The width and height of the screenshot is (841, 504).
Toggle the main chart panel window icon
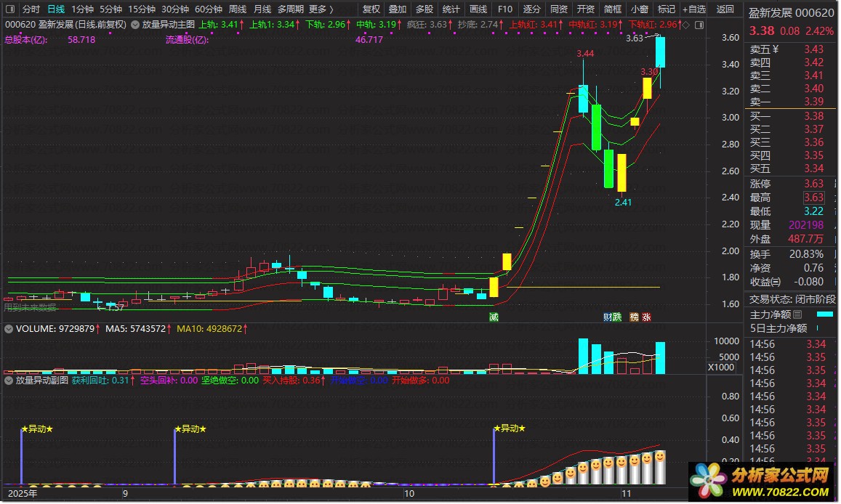[x=699, y=25]
